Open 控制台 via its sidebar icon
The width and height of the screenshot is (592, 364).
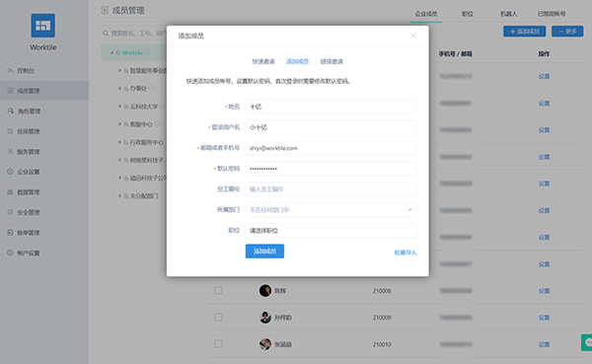(10, 71)
